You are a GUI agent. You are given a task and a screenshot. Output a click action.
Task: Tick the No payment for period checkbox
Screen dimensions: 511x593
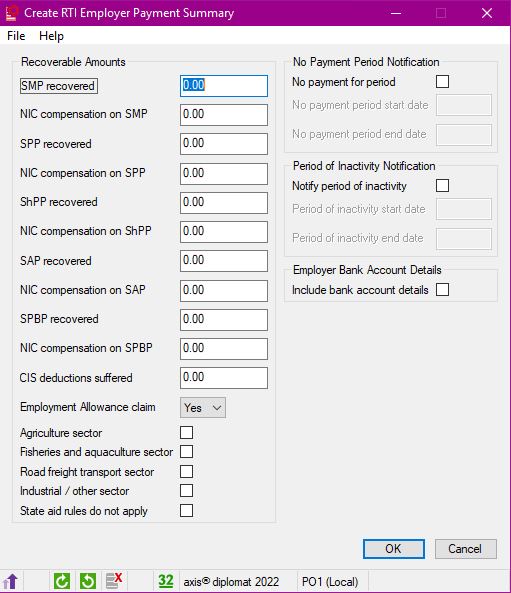[x=443, y=82]
